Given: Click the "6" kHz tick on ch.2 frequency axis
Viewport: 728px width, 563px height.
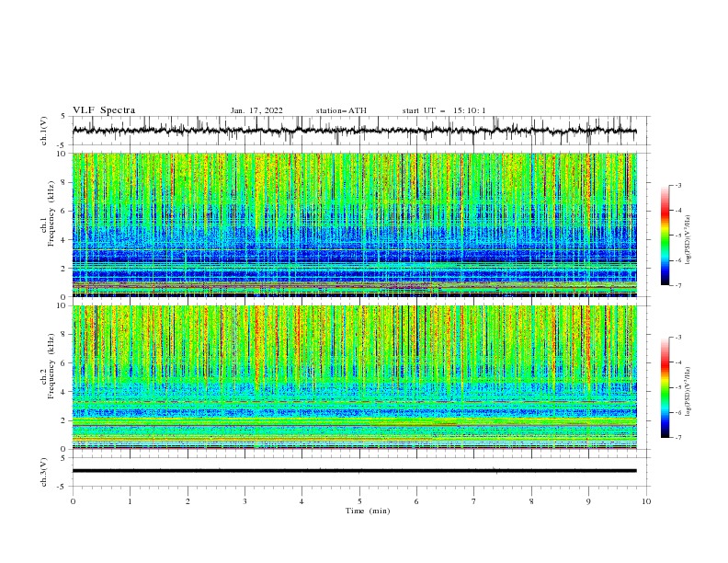Looking at the screenshot, I should pos(64,363).
